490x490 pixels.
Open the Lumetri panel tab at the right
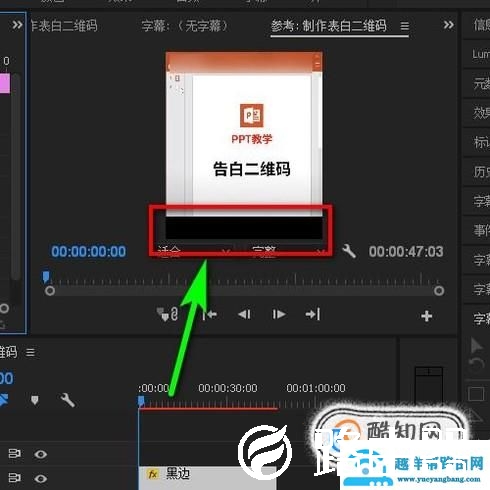click(481, 54)
